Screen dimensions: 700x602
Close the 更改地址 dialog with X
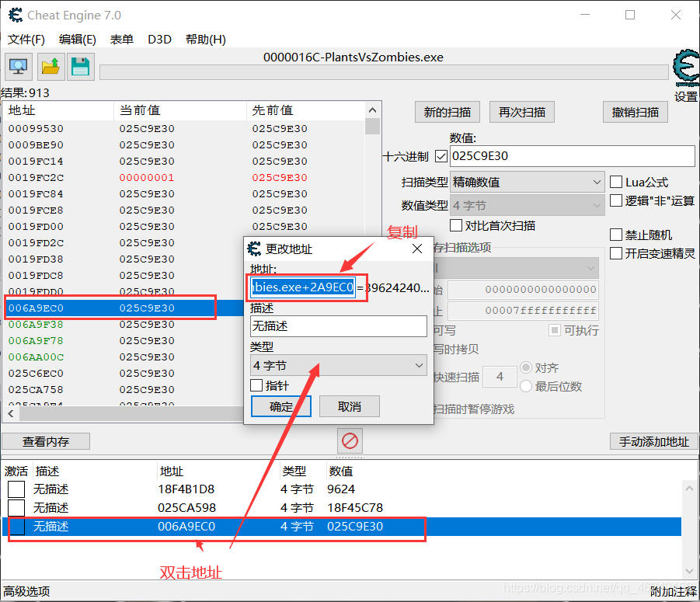coord(417,249)
